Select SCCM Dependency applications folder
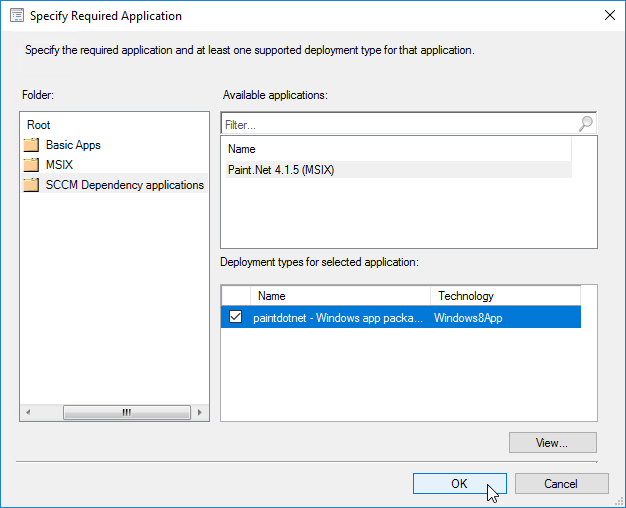Image resolution: width=626 pixels, height=508 pixels. tap(124, 185)
